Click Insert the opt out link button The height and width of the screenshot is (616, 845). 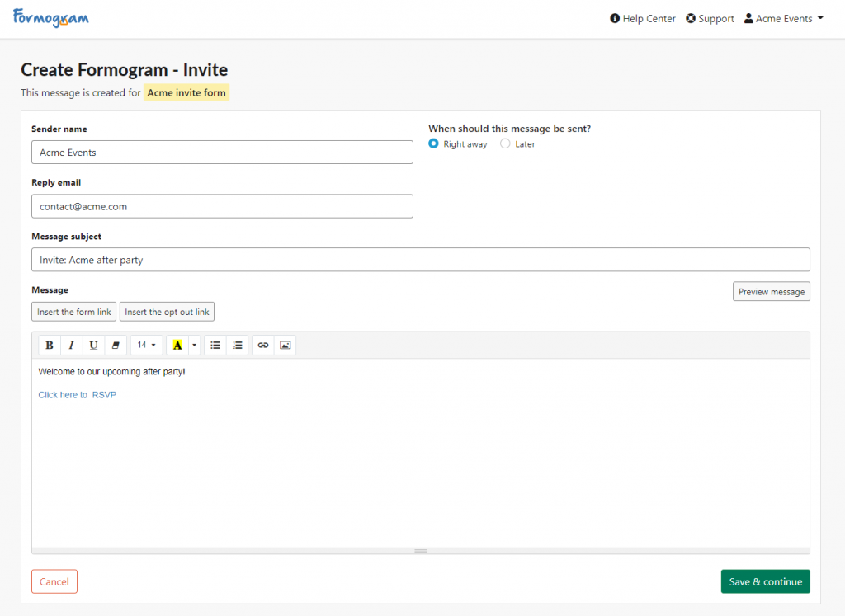[167, 312]
